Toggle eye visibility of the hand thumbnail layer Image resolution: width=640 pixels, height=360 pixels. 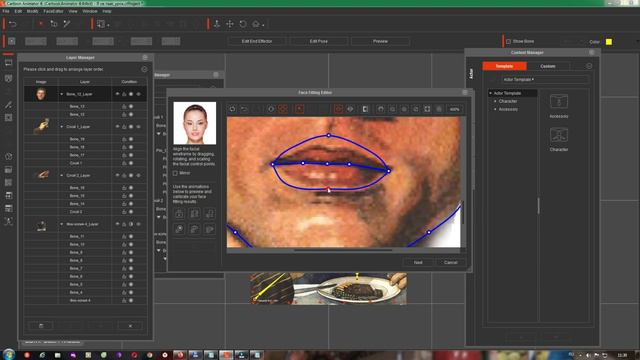pos(118,127)
